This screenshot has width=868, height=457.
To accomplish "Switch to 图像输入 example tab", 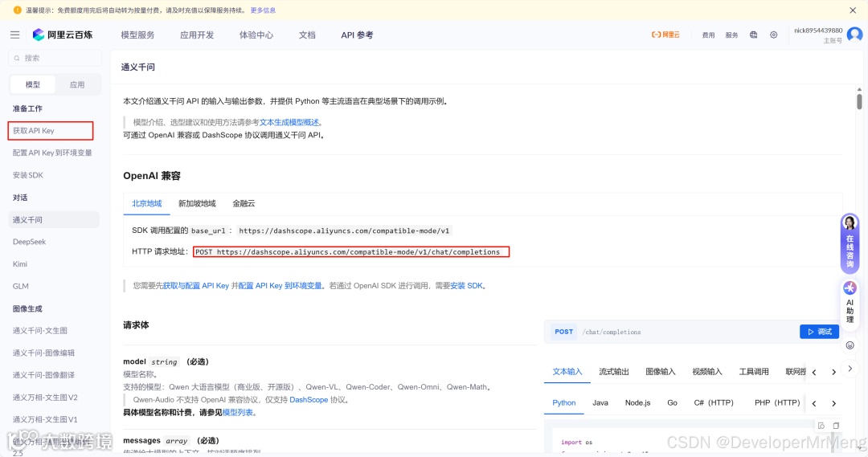I will tap(661, 372).
